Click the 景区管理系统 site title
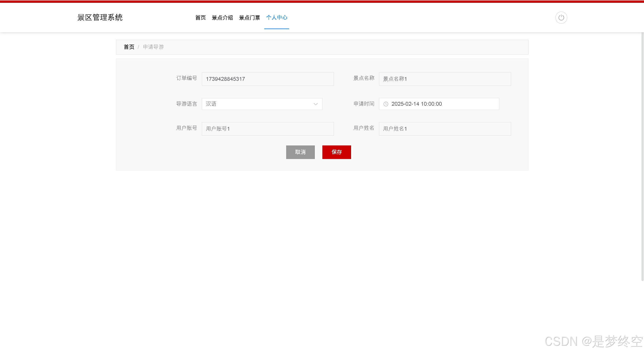This screenshot has width=644, height=352. (x=100, y=18)
